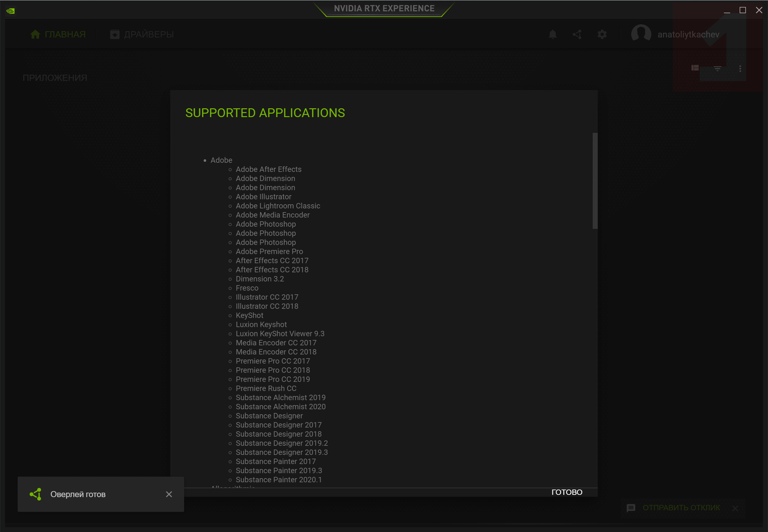
Task: Click the user avatar picture
Action: pos(641,34)
